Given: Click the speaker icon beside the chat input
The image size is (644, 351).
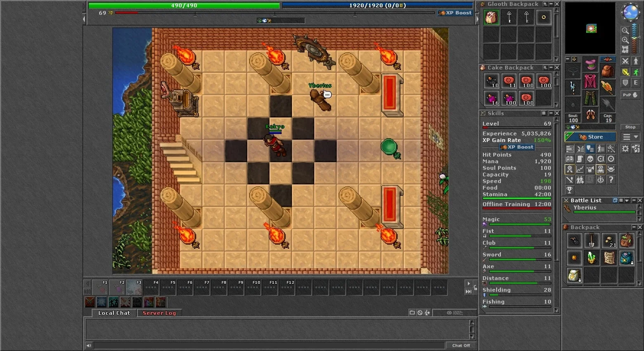Looking at the screenshot, I should [88, 345].
